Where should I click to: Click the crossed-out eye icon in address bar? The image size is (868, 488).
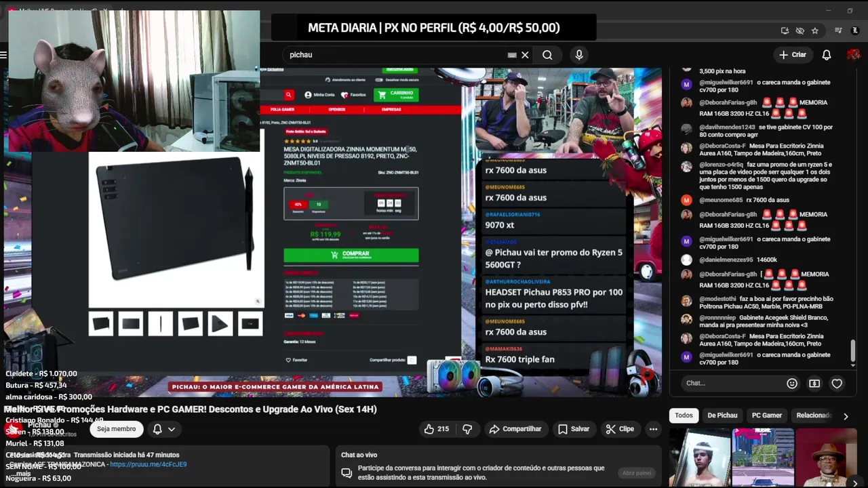pos(800,30)
